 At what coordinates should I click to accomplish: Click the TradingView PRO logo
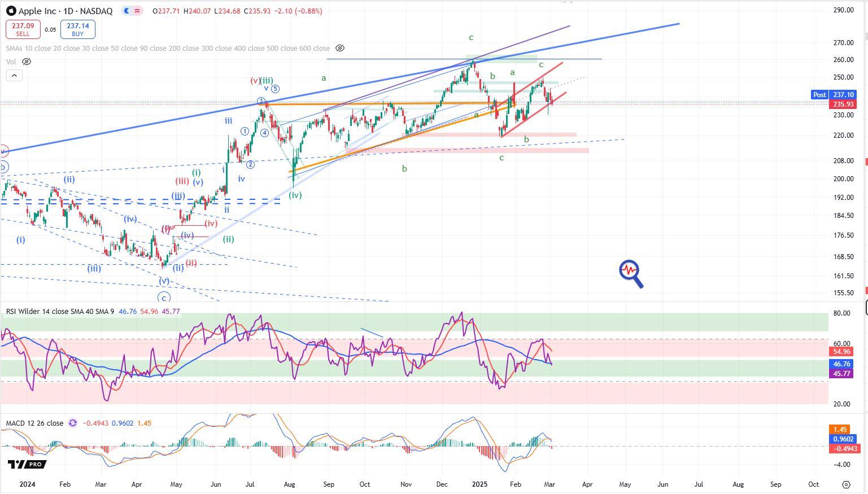click(27, 464)
